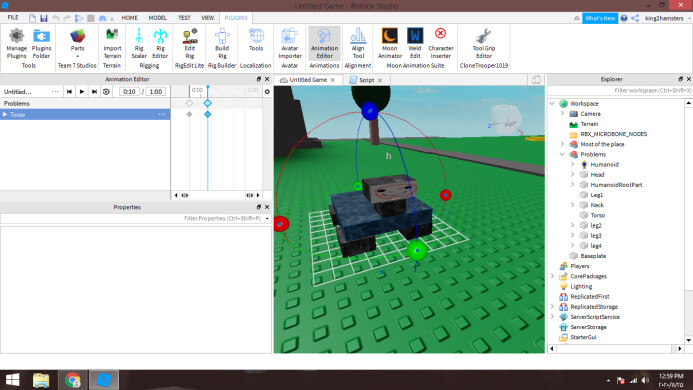Expand Most of the place in Explorer
Viewport: 693px width, 390px height.
point(563,144)
